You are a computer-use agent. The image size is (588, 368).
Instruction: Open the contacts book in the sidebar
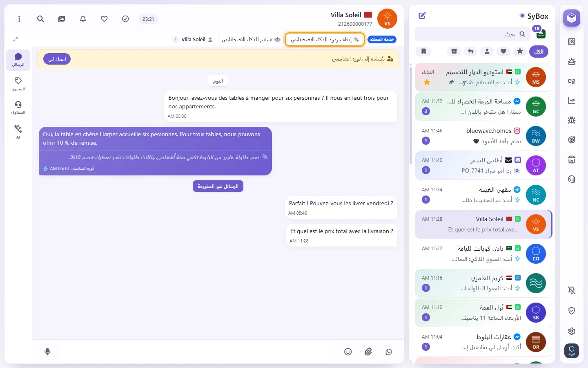[x=572, y=42]
